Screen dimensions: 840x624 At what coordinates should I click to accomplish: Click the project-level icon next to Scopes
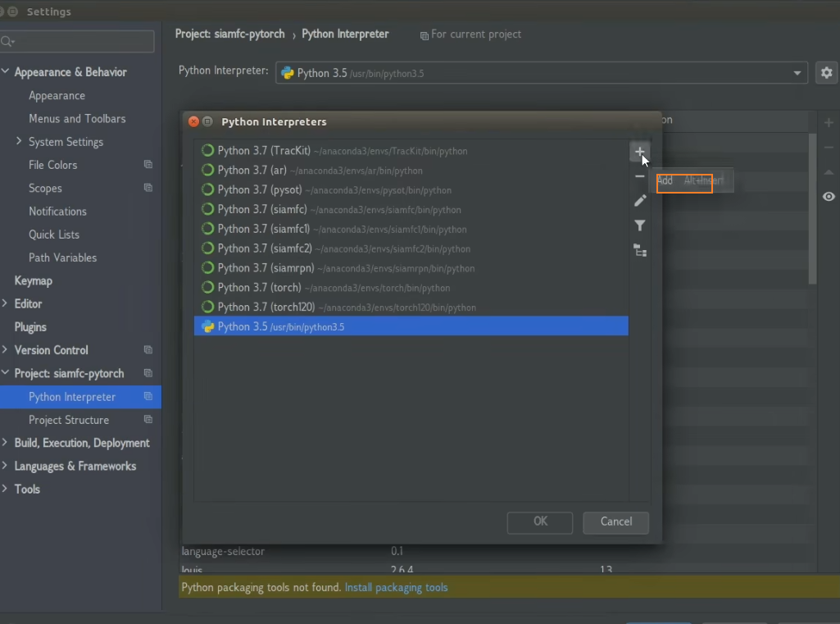coord(148,188)
